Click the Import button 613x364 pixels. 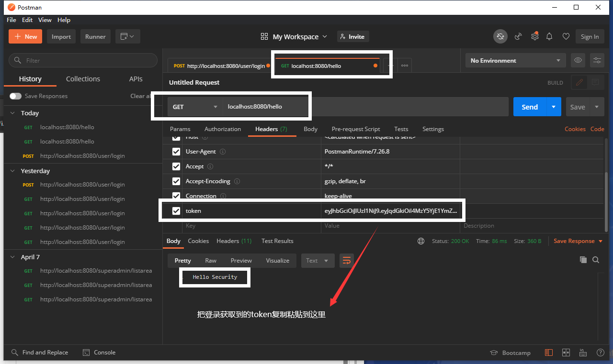(x=61, y=36)
